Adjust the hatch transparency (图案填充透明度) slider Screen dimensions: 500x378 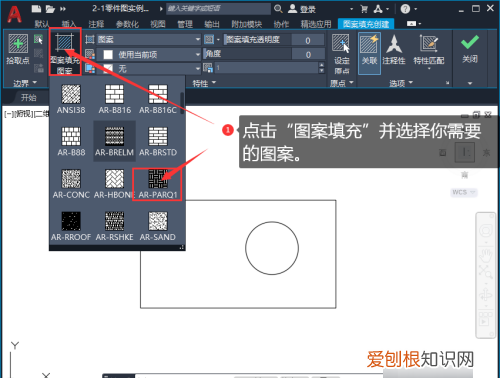[x=258, y=39]
